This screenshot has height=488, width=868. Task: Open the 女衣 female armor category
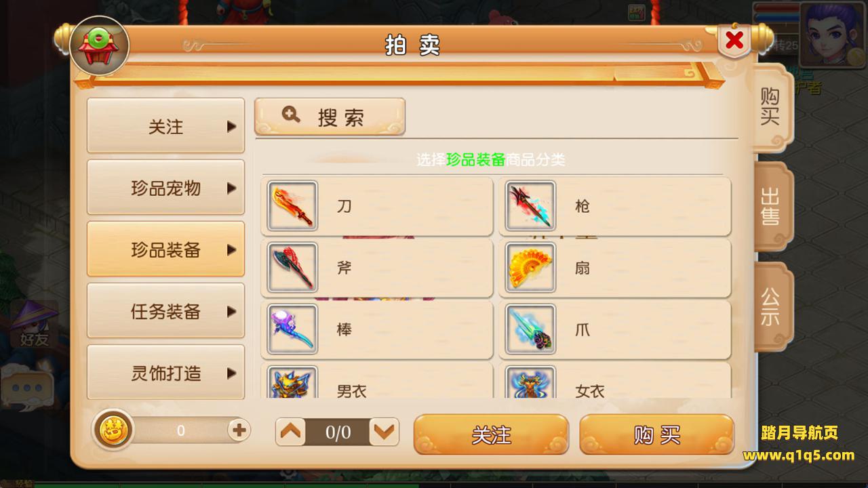point(615,381)
